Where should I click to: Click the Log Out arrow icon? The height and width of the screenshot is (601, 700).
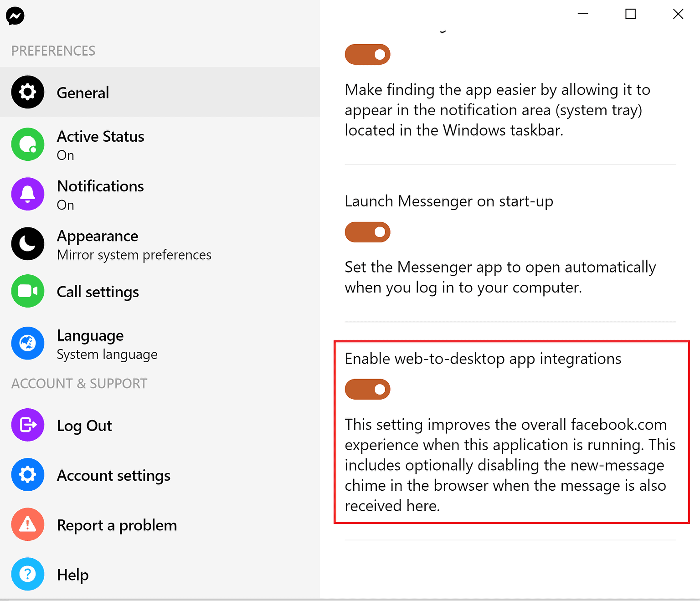pyautogui.click(x=28, y=425)
